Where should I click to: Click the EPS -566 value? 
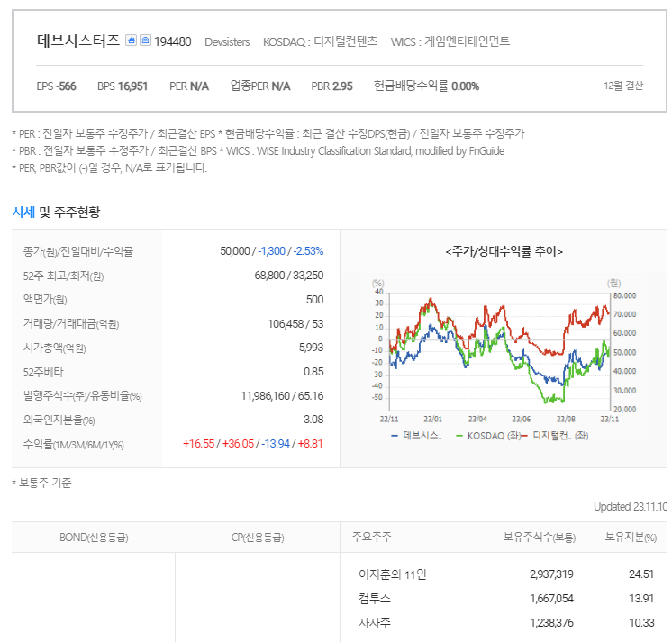(56, 86)
